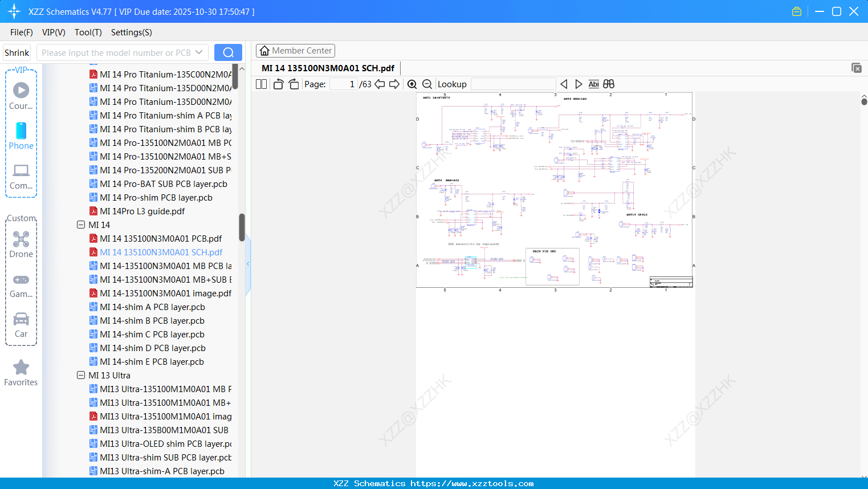
Task: Click the binoculars search icon
Action: [x=609, y=84]
